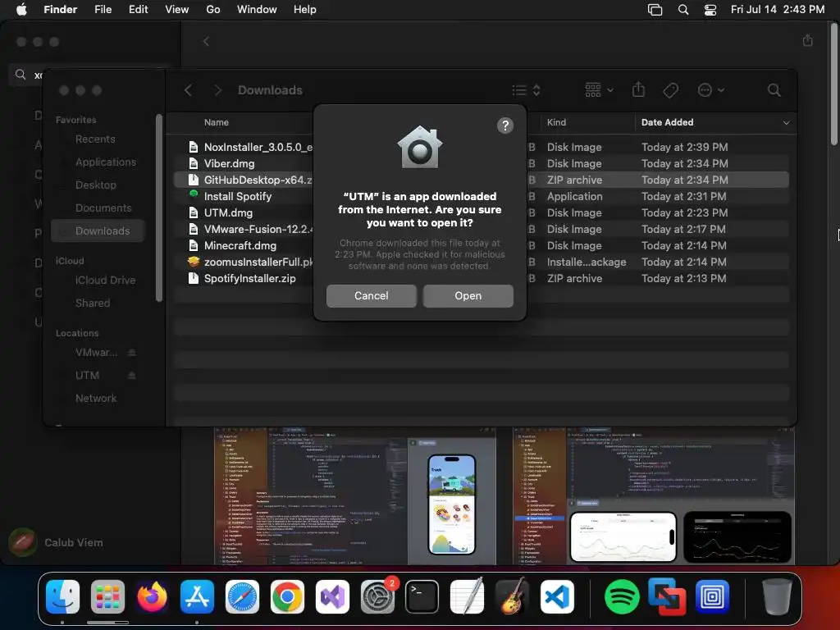
Task: Open GarageBand from Dock
Action: pyautogui.click(x=512, y=597)
